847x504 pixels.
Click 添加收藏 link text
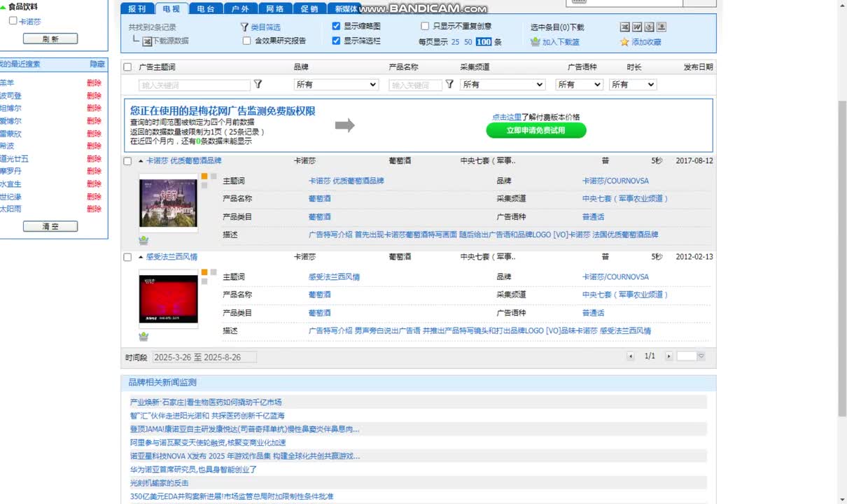(x=646, y=42)
